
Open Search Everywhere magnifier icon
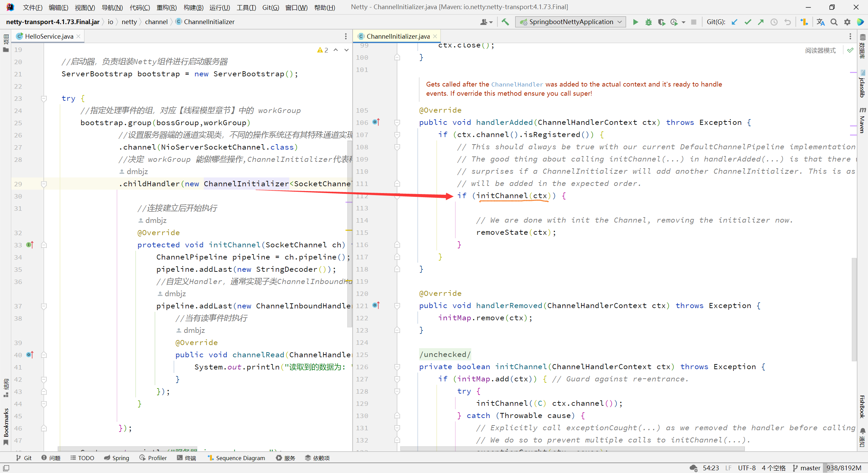pyautogui.click(x=834, y=22)
